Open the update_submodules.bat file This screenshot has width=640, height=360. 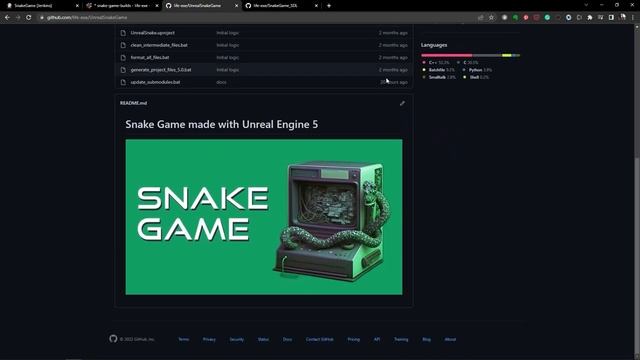point(155,82)
